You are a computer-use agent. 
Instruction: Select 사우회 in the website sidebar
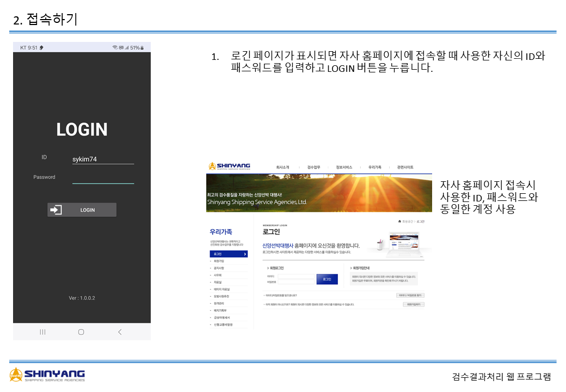pos(218,275)
